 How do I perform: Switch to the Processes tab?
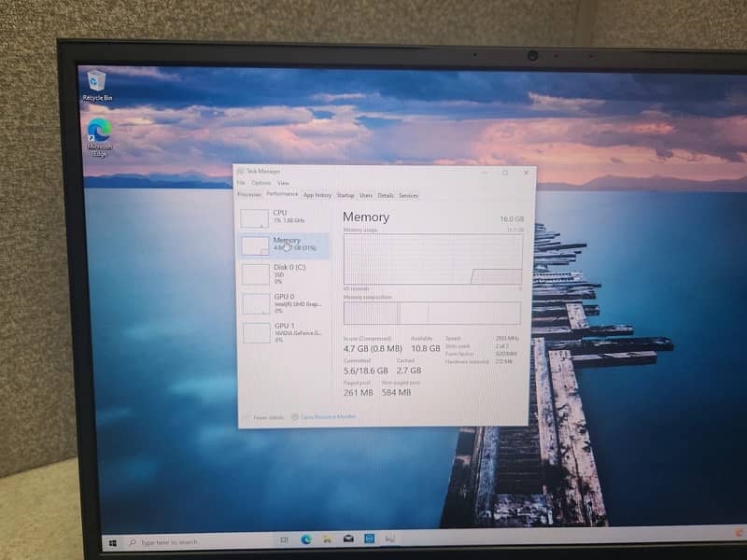[x=248, y=195]
